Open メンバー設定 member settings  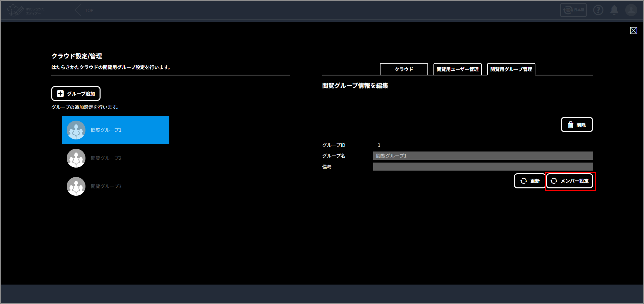pos(569,181)
